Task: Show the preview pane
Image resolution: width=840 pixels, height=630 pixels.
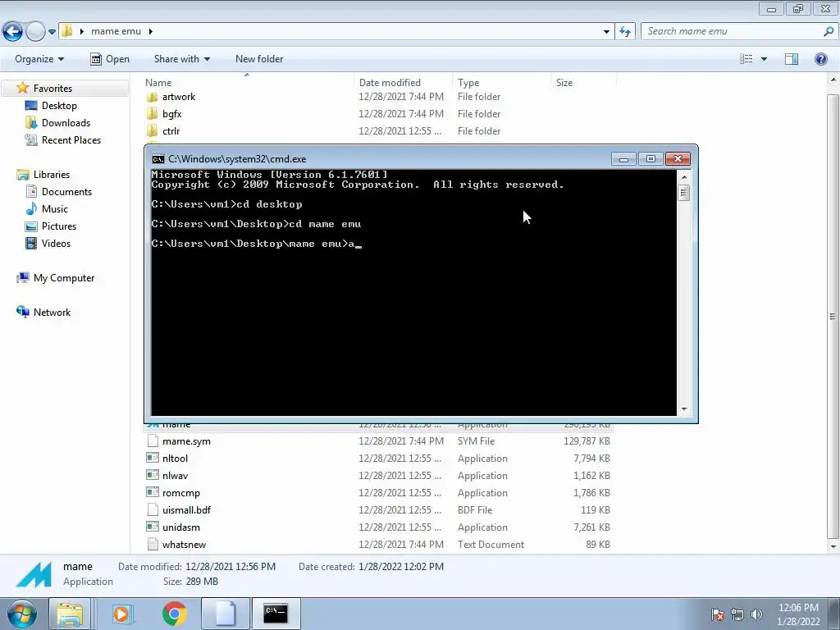Action: 792,59
